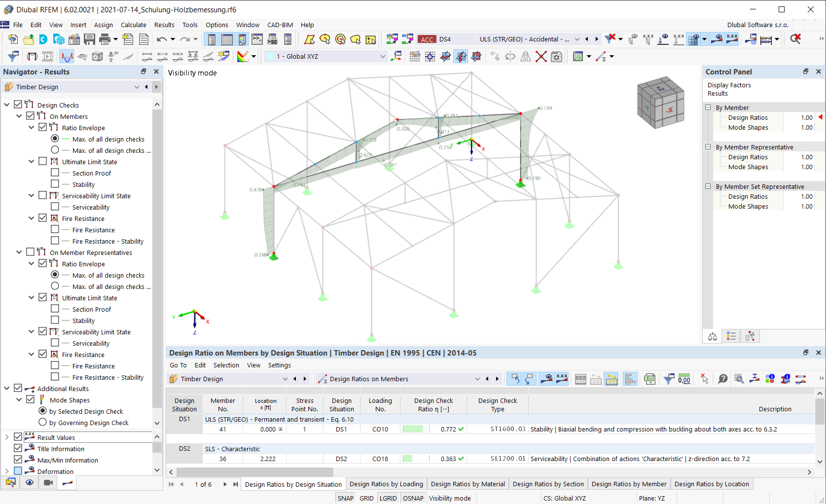
Task: Open the CAD-BIM menu
Action: point(280,25)
